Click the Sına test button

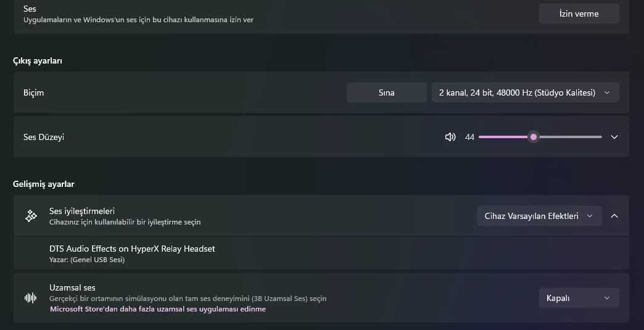[x=386, y=93]
